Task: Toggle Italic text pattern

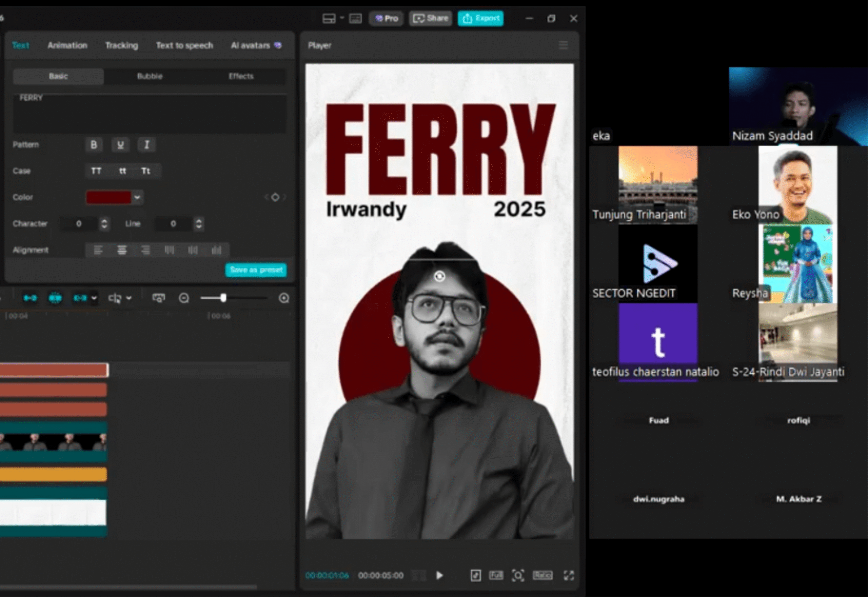Action: coord(147,145)
